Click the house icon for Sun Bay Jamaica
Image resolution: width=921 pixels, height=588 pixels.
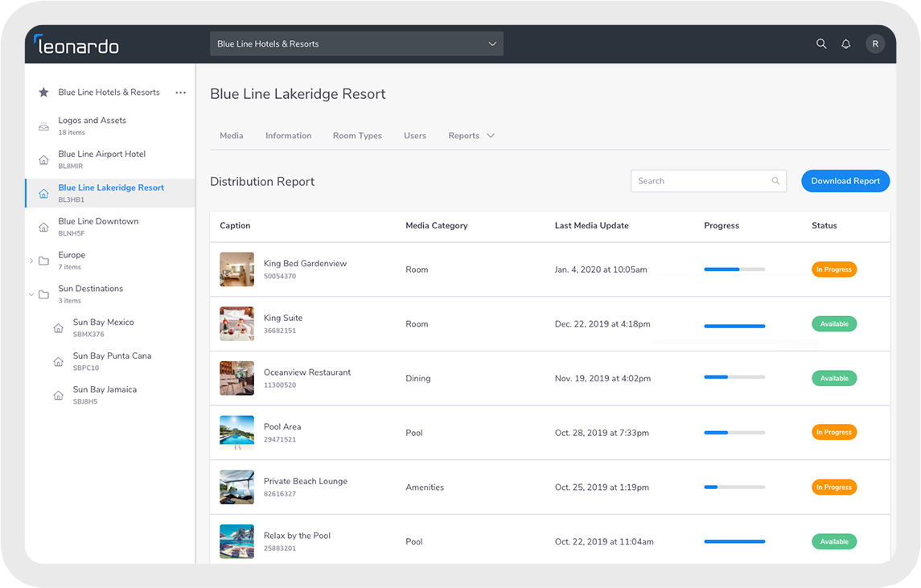click(x=58, y=395)
